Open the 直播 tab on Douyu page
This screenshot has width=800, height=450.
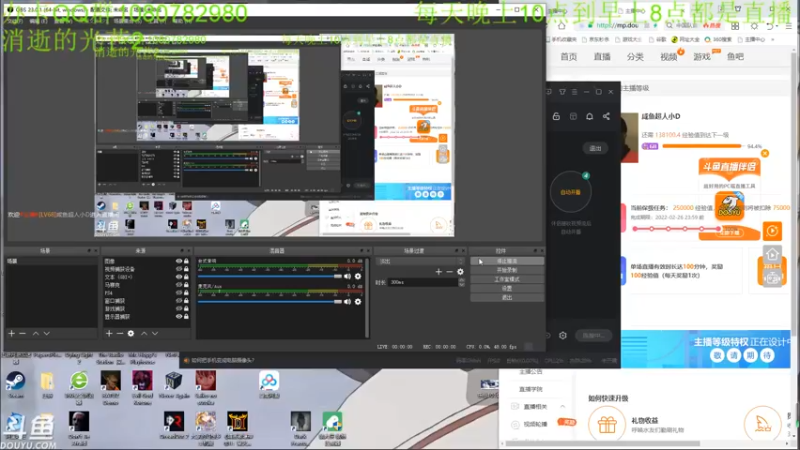[602, 57]
